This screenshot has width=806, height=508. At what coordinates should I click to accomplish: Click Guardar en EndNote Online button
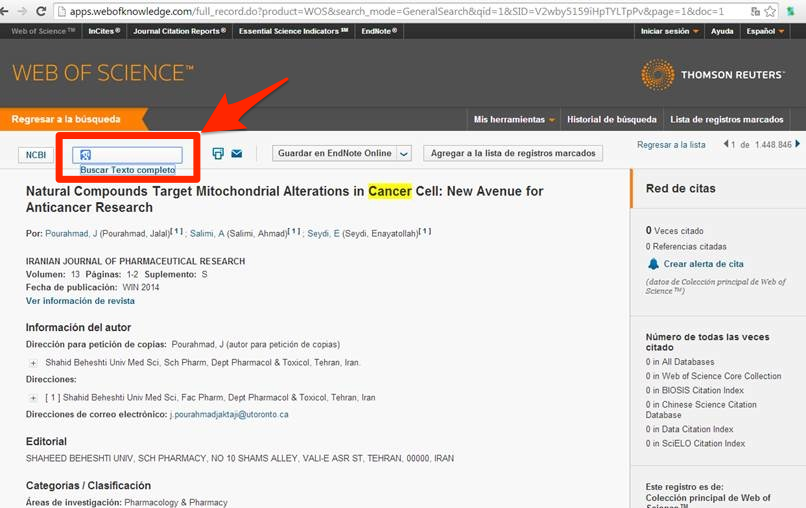point(335,153)
